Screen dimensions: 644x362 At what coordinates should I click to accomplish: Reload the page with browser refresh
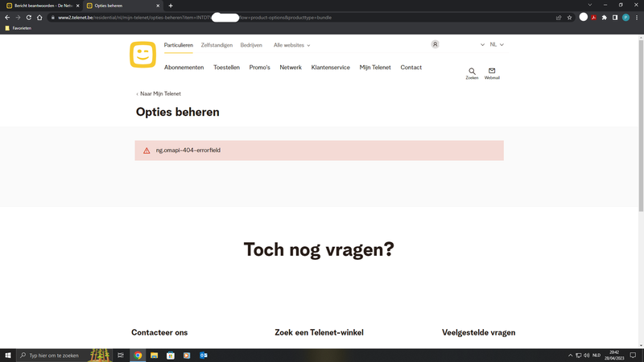click(x=29, y=17)
